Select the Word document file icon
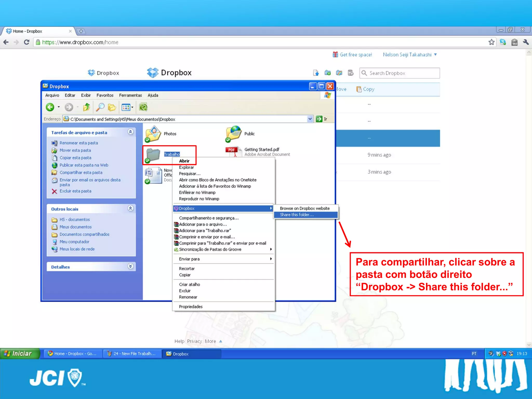 [153, 176]
